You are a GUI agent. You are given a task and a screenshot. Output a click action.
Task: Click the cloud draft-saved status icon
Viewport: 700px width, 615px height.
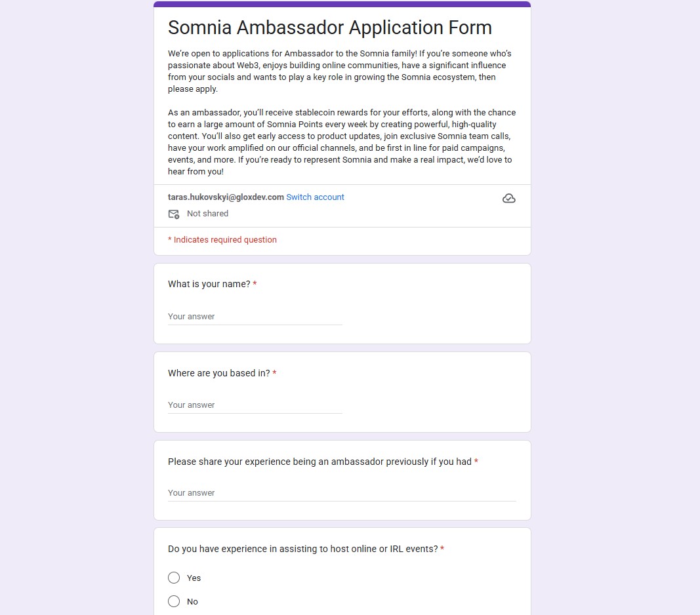click(x=508, y=198)
